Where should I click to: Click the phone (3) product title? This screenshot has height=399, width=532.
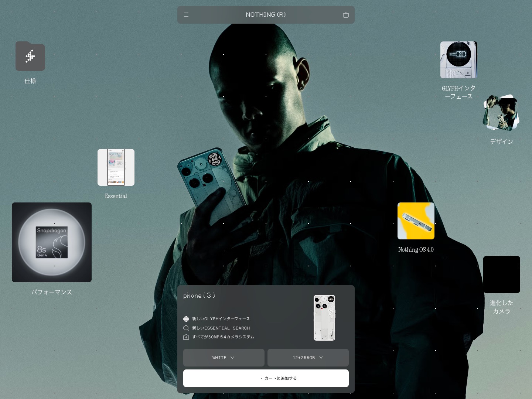click(x=199, y=296)
